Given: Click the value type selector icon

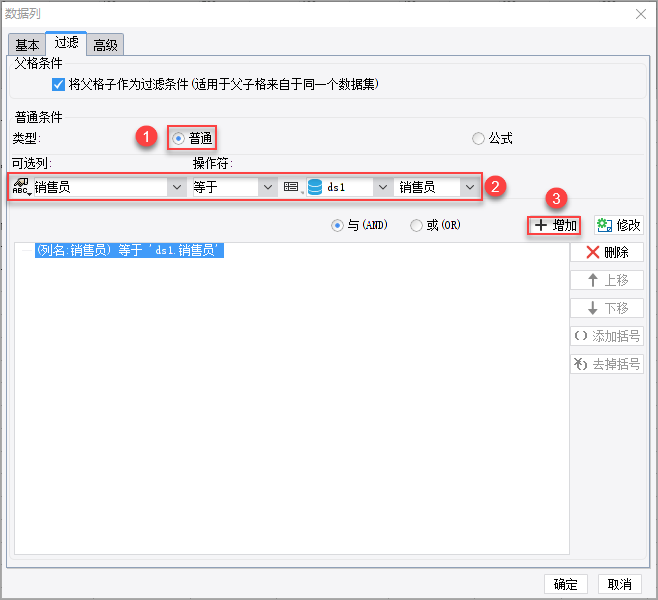Looking at the screenshot, I should [292, 187].
